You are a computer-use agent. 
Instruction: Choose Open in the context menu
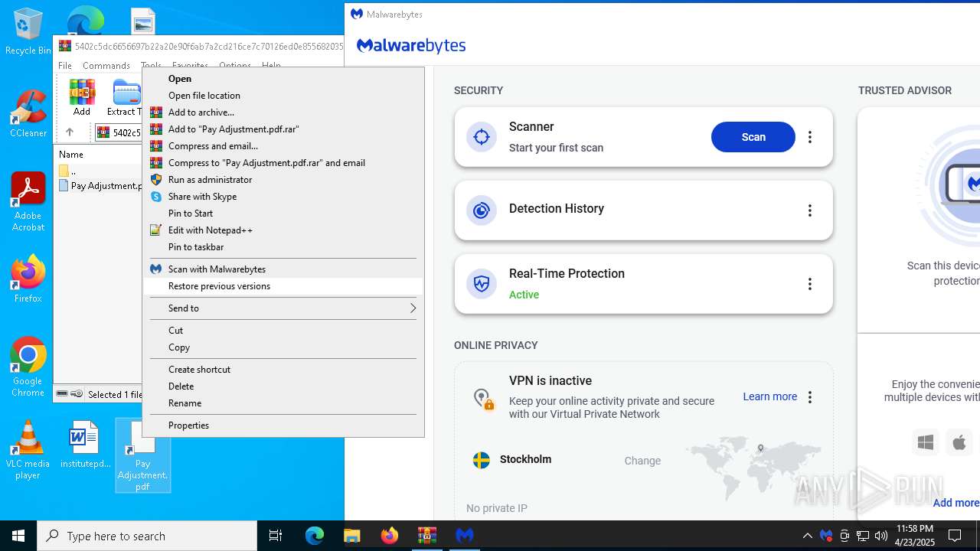(283, 79)
